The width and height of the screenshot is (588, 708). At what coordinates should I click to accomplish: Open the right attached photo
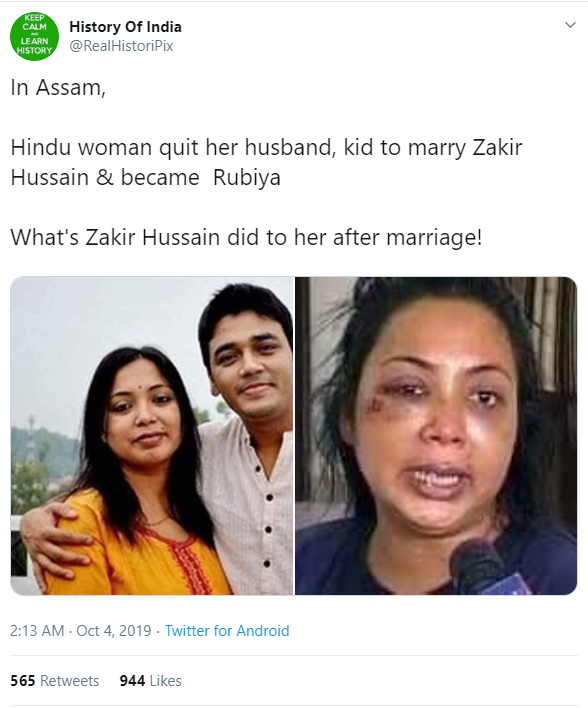[x=436, y=436]
